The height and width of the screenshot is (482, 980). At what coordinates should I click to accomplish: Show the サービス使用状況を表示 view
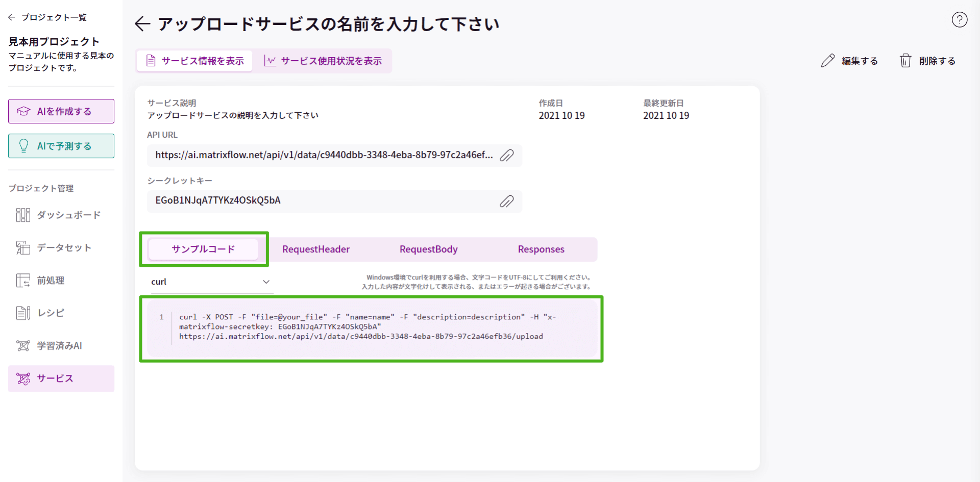[x=323, y=61]
